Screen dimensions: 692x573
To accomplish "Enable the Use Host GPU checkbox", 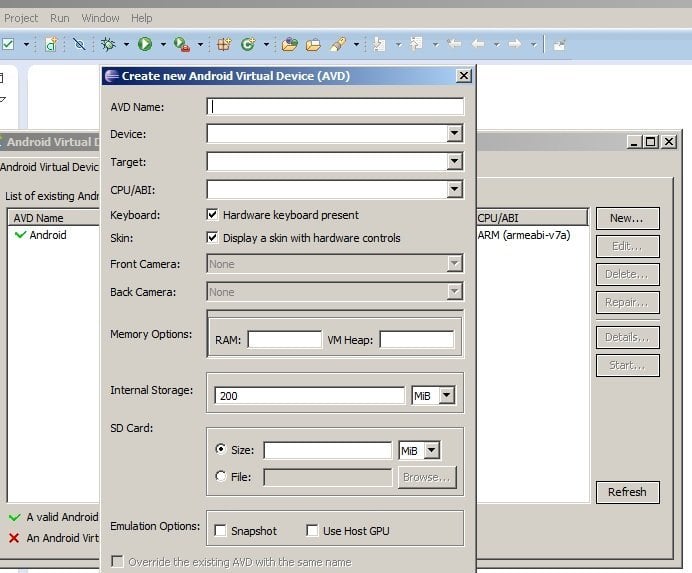I will click(312, 530).
